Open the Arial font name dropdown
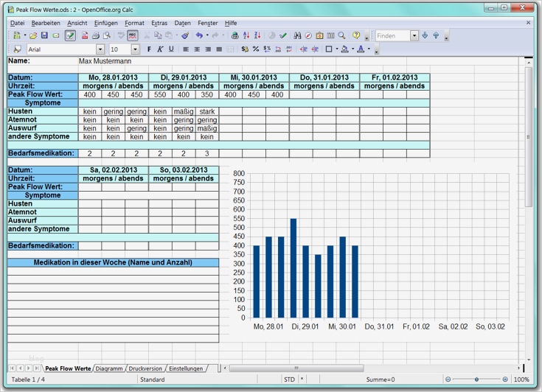Image resolution: width=542 pixels, height=392 pixels. click(x=102, y=49)
